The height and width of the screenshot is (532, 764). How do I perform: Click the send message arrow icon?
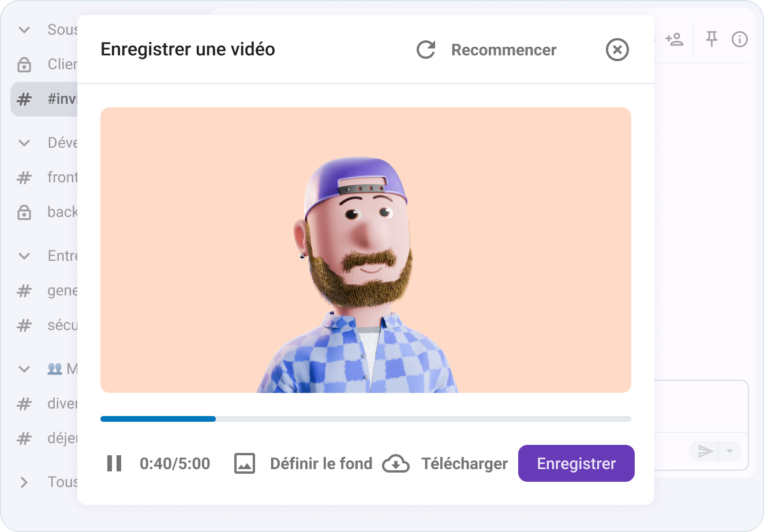[x=704, y=451]
